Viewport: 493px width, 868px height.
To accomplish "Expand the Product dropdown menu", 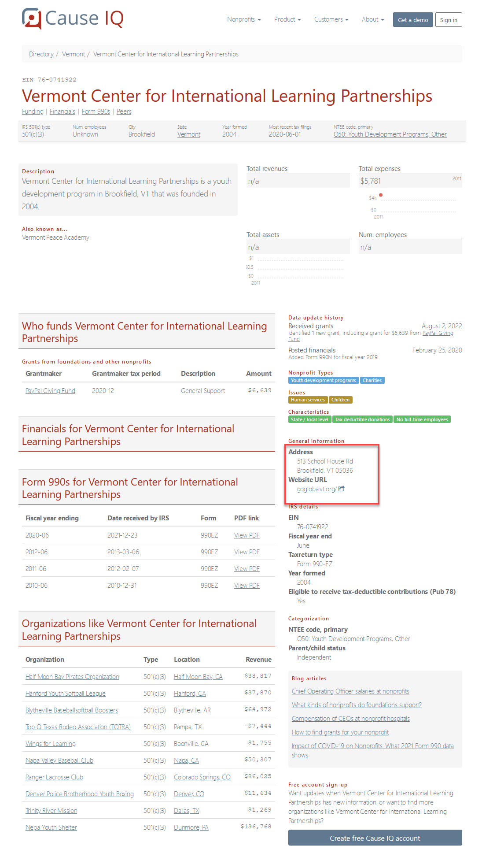I will pyautogui.click(x=287, y=19).
